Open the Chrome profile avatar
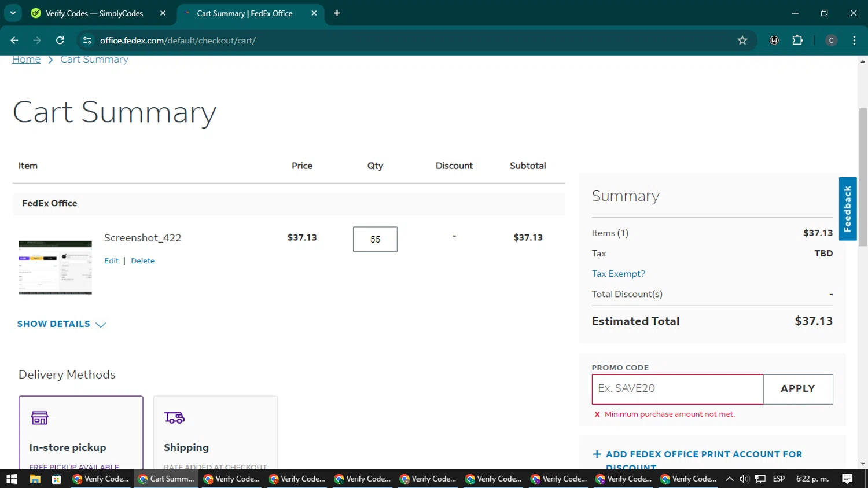 [831, 41]
